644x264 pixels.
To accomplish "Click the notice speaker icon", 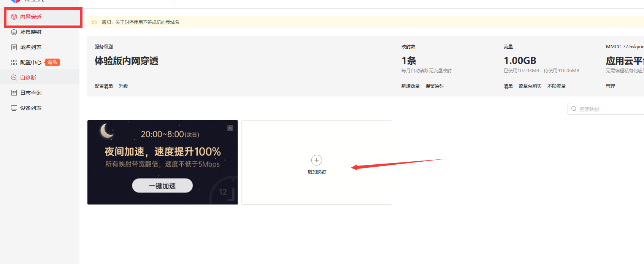I will point(95,22).
